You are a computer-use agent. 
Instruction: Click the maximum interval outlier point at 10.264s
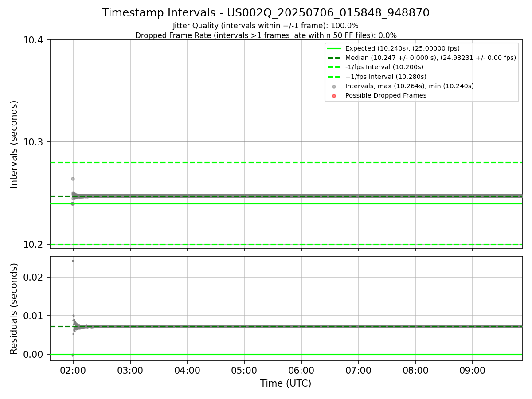[73, 179]
